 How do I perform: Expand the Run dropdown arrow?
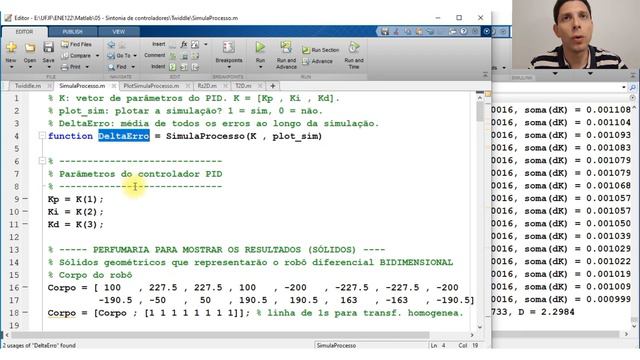pyautogui.click(x=260, y=67)
